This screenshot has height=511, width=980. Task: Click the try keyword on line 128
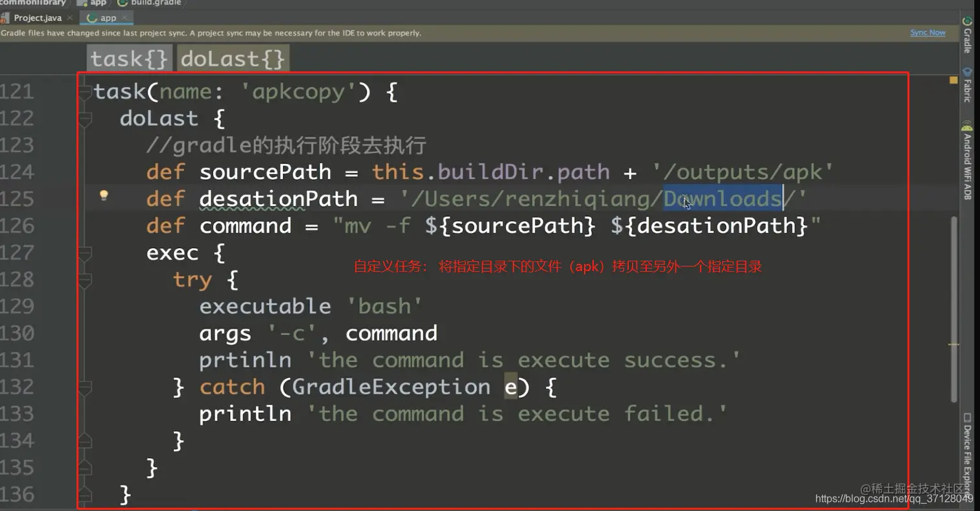pos(192,280)
